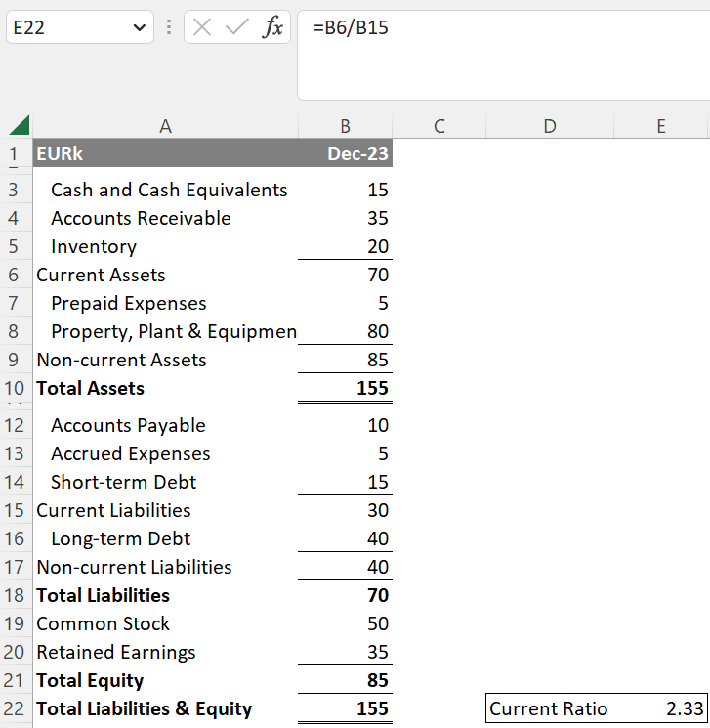Select the Dec-23 header cell
This screenshot has height=728, width=710.
coord(345,154)
